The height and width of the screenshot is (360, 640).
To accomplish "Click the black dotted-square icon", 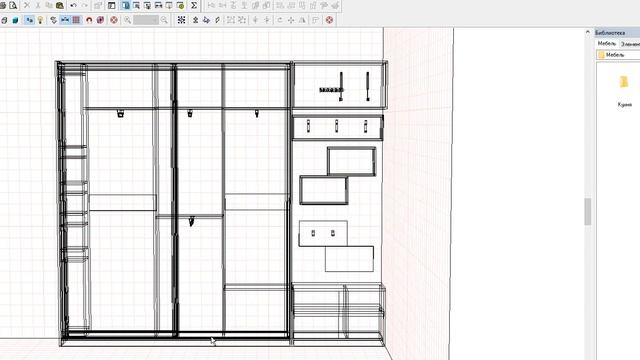I will pyautogui.click(x=182, y=20).
